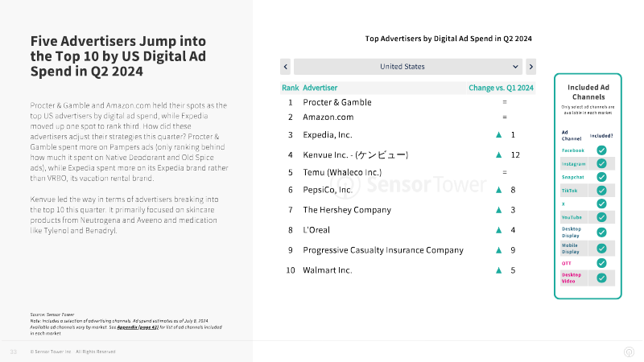The image size is (644, 362).
Task: Select the Advertiser column header
Action: point(320,88)
